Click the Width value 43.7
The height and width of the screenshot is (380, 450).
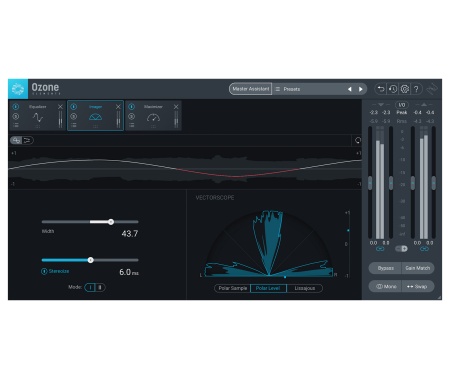tap(130, 234)
